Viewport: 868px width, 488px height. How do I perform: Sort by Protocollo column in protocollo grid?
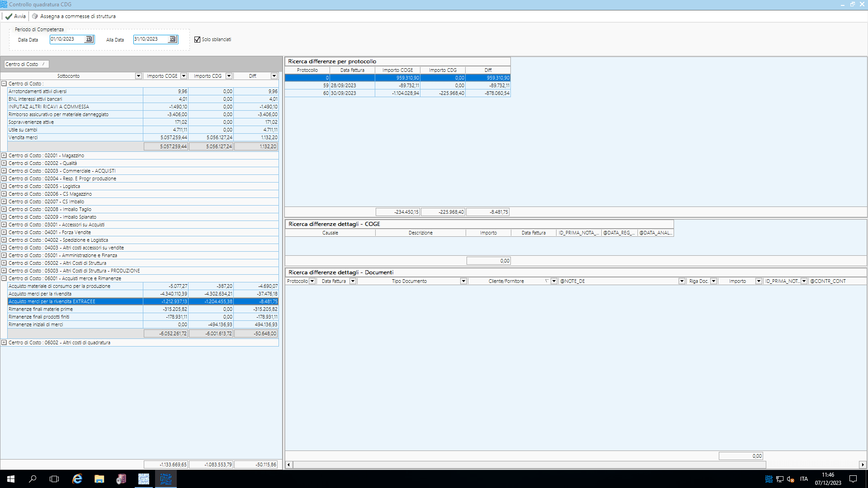pos(307,70)
